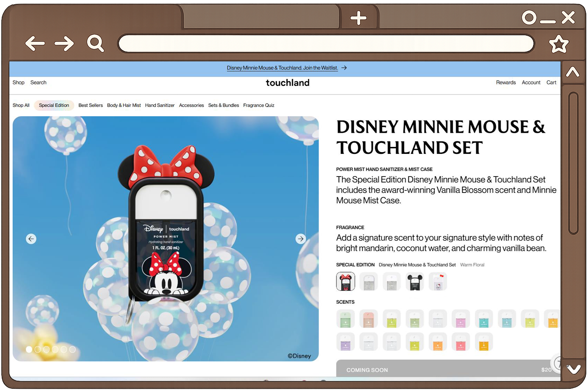This screenshot has width=588, height=391.
Task: Click the scroll-up chevron in the browser frame
Action: tap(573, 72)
